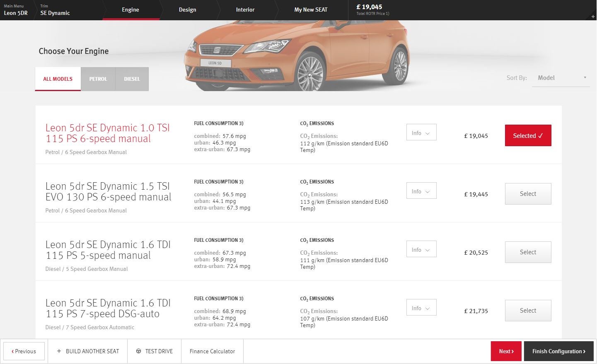Click 'combined: 68.9 mpg' text

[x=220, y=311]
